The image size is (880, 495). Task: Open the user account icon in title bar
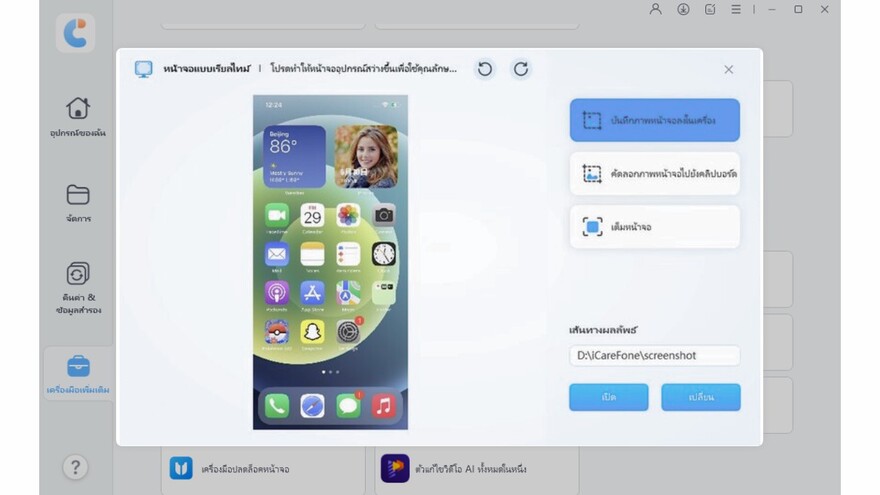655,9
